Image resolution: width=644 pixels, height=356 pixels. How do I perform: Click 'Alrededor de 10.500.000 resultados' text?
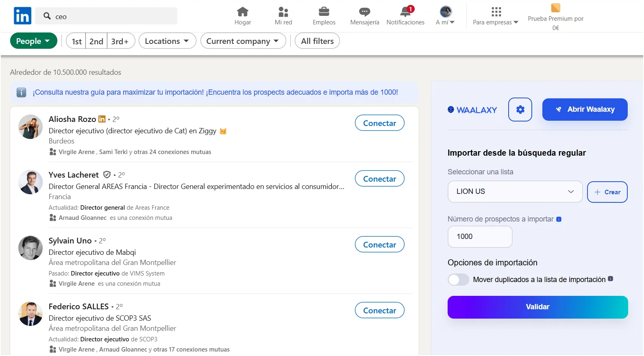point(65,72)
